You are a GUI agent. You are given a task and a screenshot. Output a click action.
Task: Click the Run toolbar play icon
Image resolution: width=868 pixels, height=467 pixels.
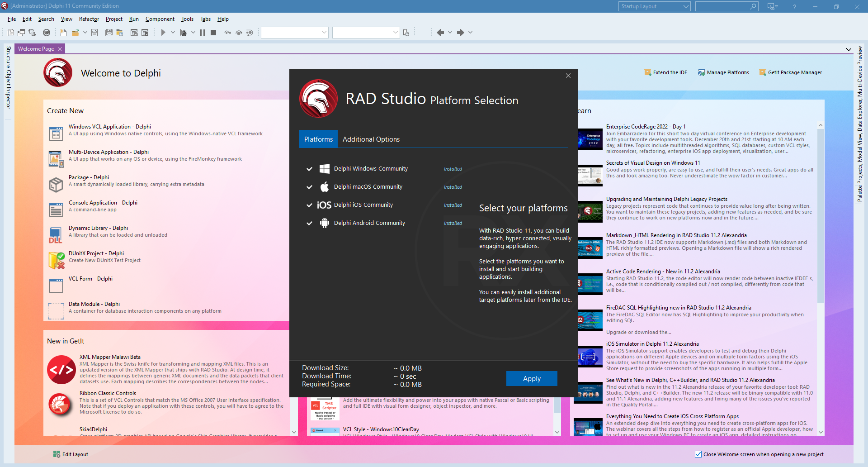click(163, 33)
